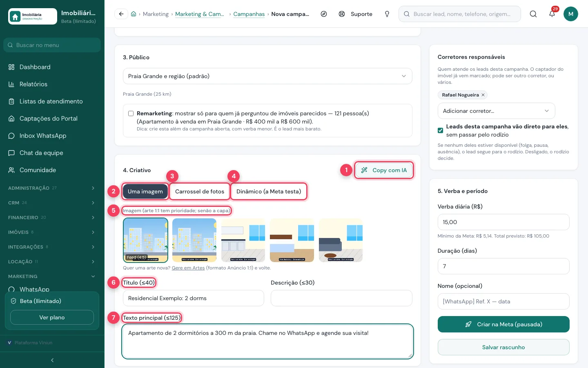Select Dinâmico (a Meta testa) tab
Image resolution: width=588 pixels, height=368 pixels.
pos(269,191)
